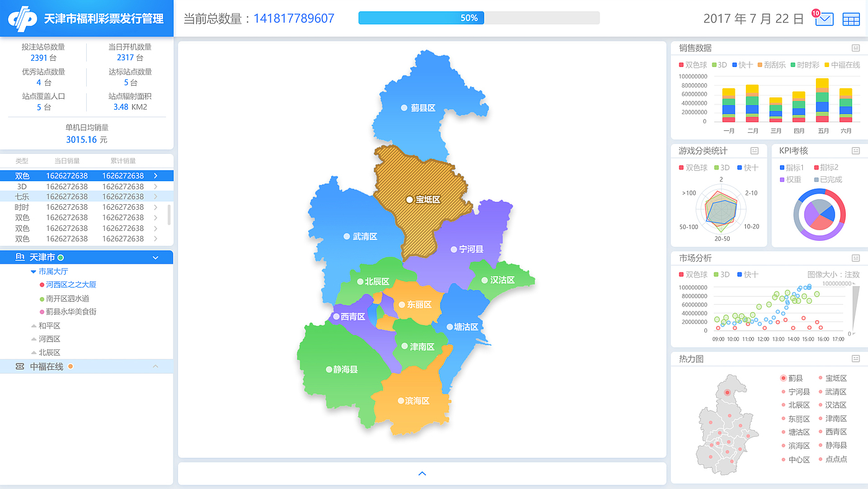Open the 3D row arrow in the sales table
This screenshot has height=489, width=868.
click(156, 186)
